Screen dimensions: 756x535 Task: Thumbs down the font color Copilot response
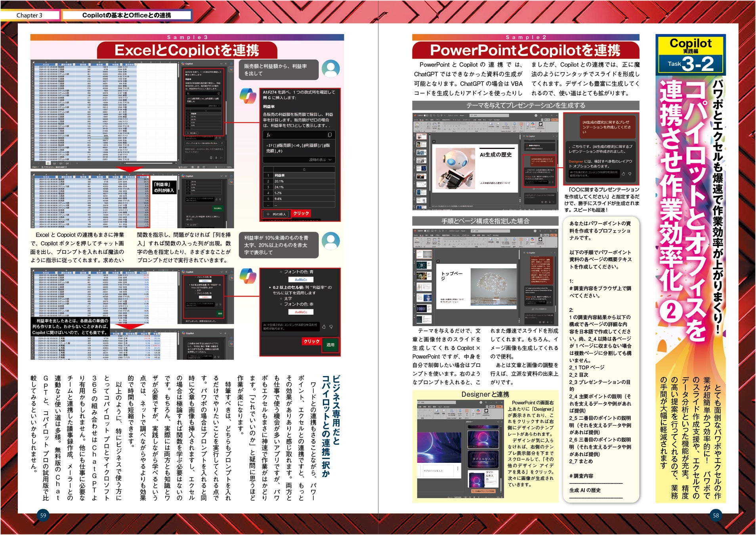pyautogui.click(x=331, y=327)
